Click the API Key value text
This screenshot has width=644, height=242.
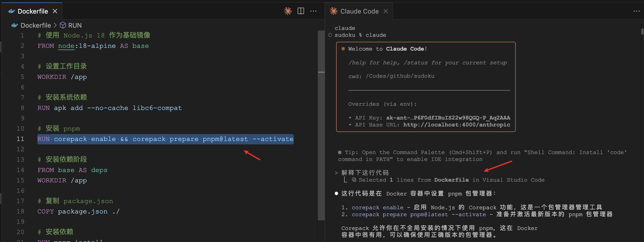click(x=448, y=118)
